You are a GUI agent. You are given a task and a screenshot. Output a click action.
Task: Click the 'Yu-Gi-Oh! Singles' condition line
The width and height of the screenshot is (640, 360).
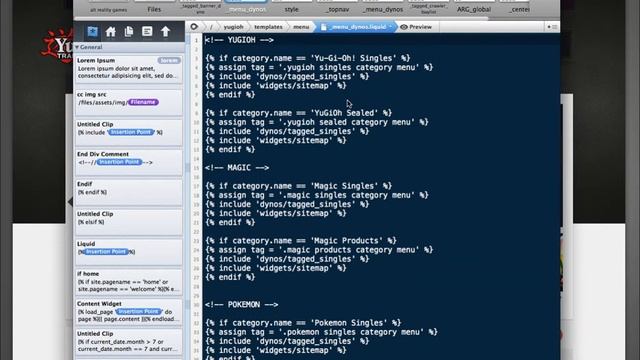tap(308, 58)
